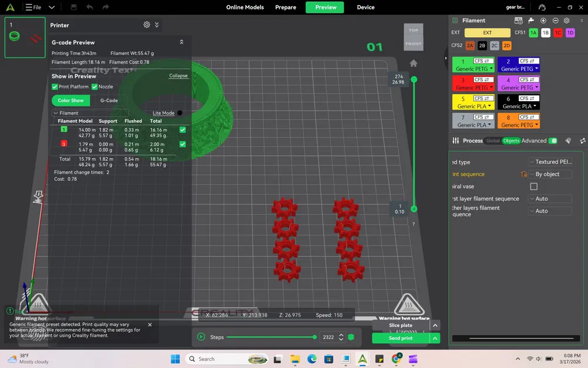The height and width of the screenshot is (368, 588).
Task: Click the compare presets icon in Process row
Action: click(582, 141)
